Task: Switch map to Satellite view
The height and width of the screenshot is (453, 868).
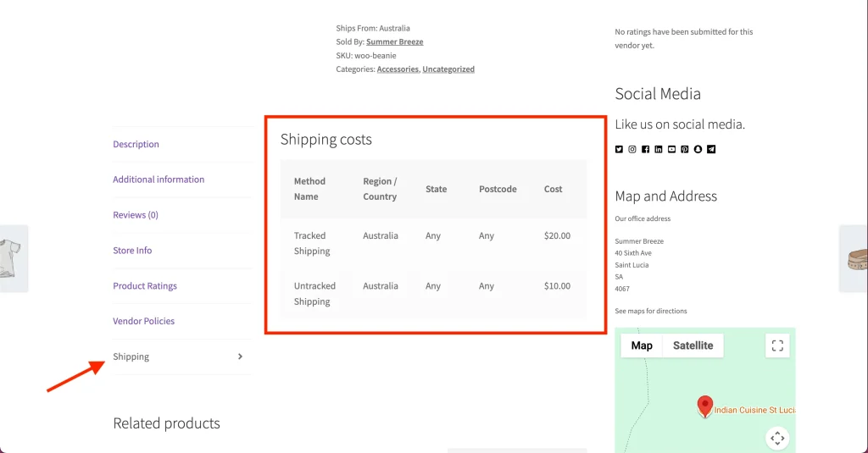Action: tap(693, 345)
